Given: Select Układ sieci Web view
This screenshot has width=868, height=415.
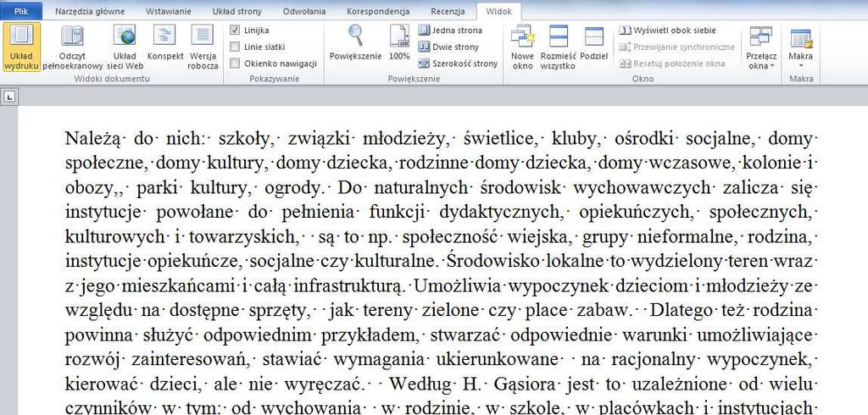Looking at the screenshot, I should tap(125, 47).
